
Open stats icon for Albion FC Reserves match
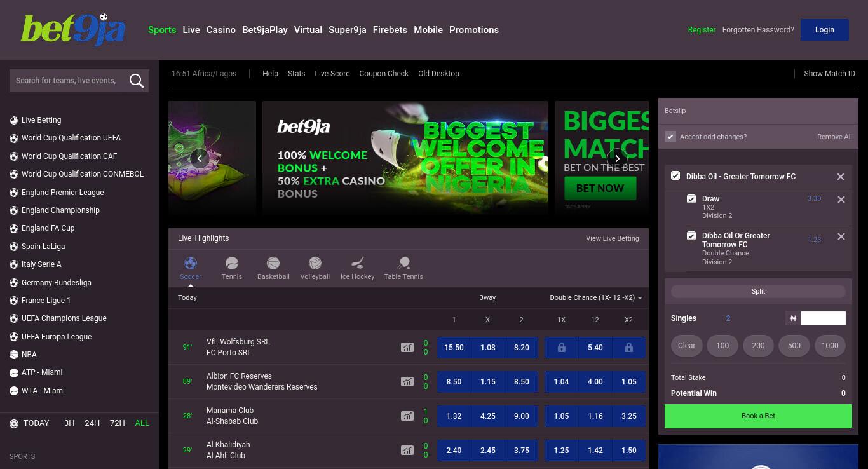point(407,382)
